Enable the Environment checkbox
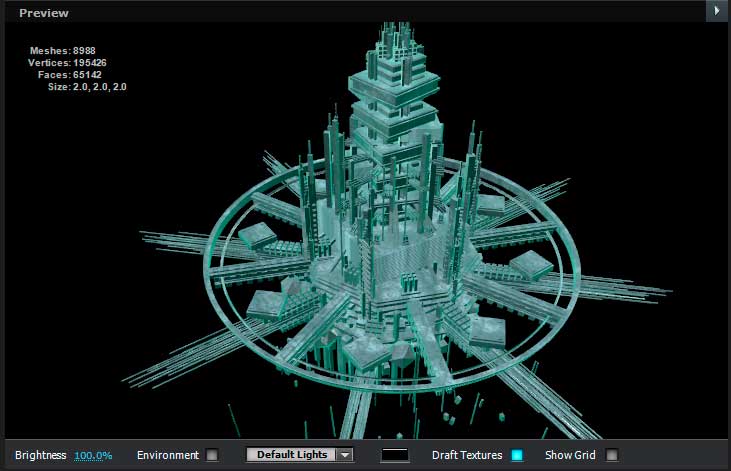Viewport: 731px width, 471px height. (212, 455)
